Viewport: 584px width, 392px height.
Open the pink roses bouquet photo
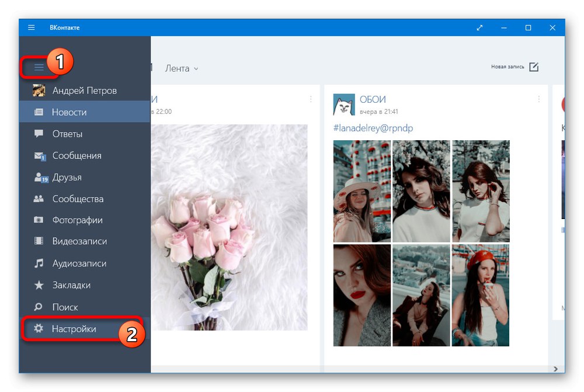tap(230, 227)
